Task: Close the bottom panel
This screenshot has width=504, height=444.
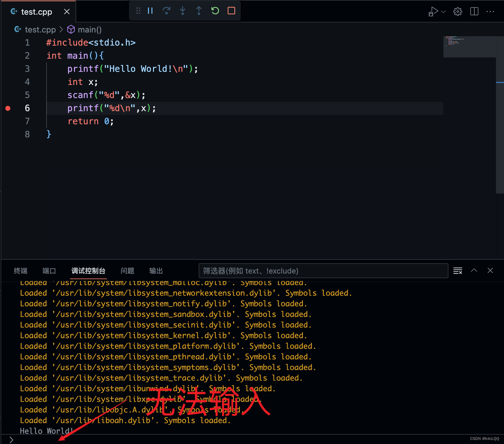Action: (x=490, y=270)
